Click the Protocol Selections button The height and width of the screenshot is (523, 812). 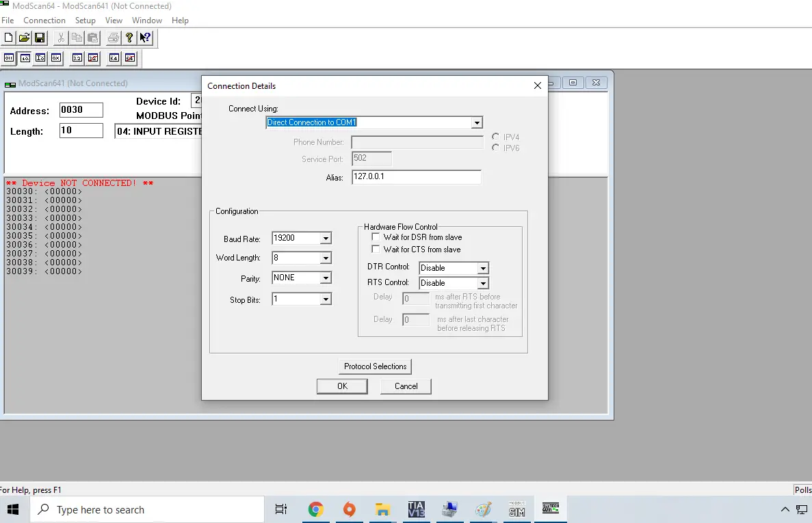tap(376, 366)
